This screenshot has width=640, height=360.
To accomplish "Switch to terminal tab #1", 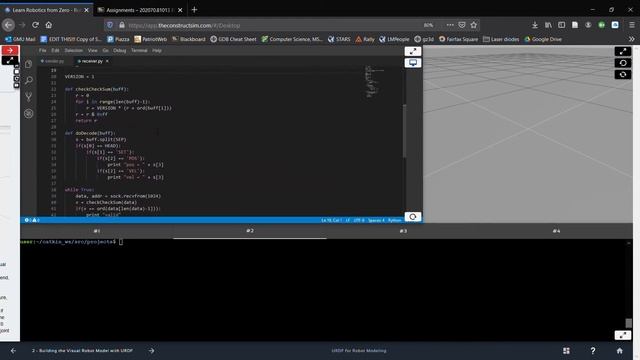I will [97, 231].
